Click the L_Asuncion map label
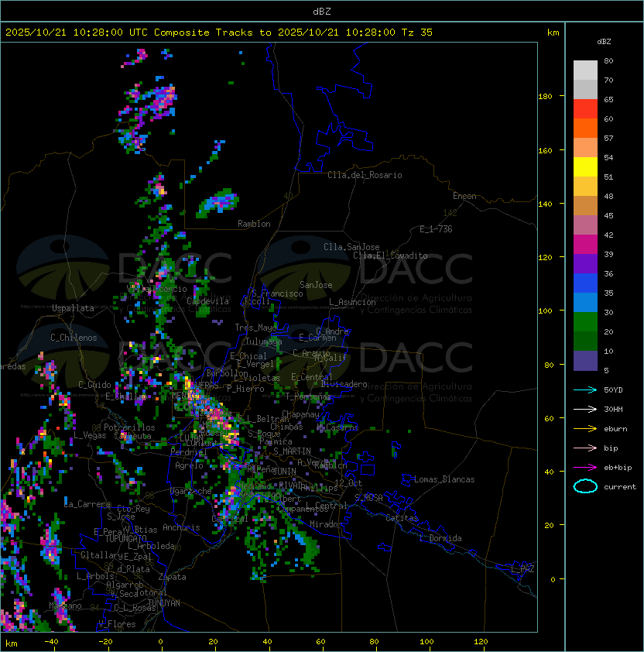 [x=352, y=302]
